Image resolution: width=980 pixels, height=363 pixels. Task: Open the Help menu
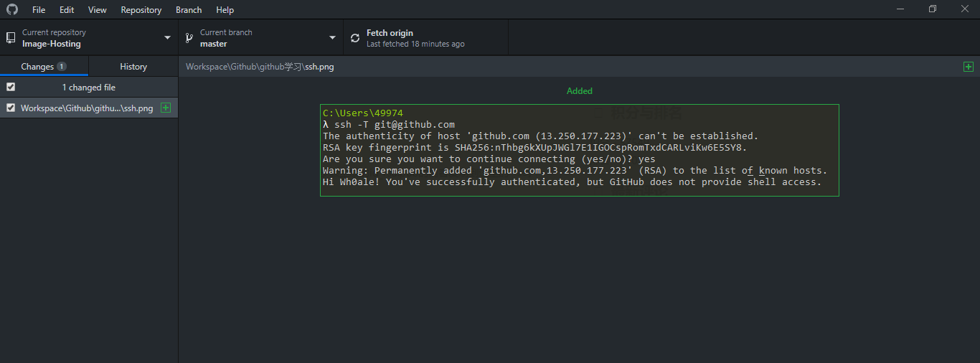click(x=225, y=10)
